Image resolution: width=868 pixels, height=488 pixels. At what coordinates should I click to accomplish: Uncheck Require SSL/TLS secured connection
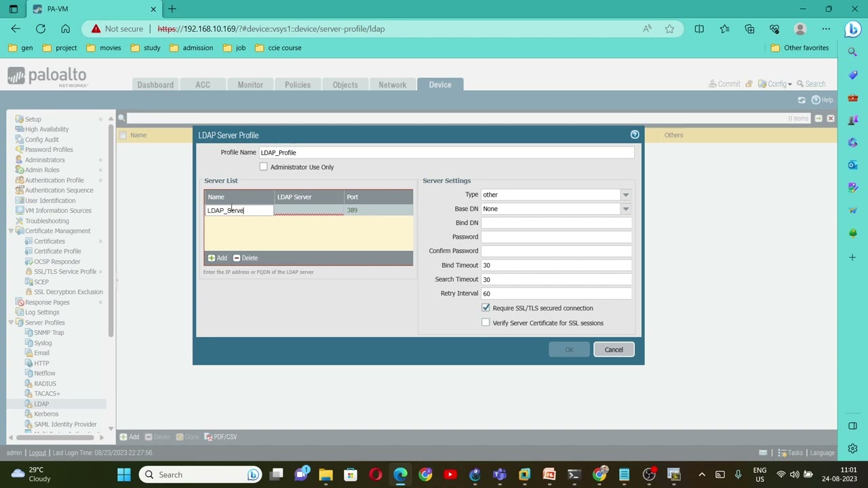486,308
